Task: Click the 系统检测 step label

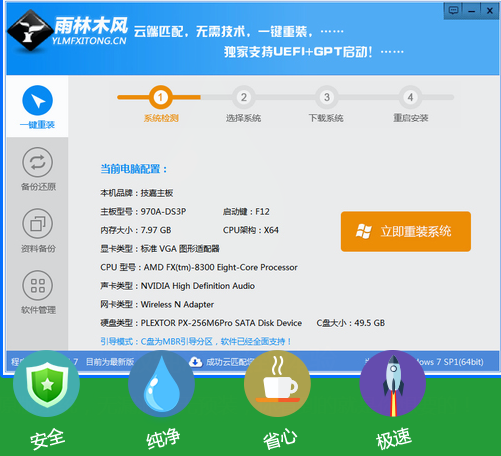Action: pyautogui.click(x=161, y=118)
